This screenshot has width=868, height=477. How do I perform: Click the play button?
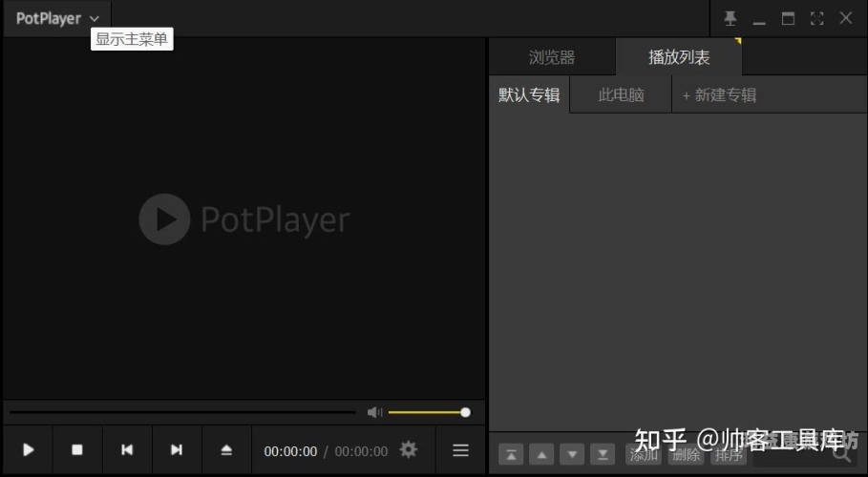[x=29, y=450]
